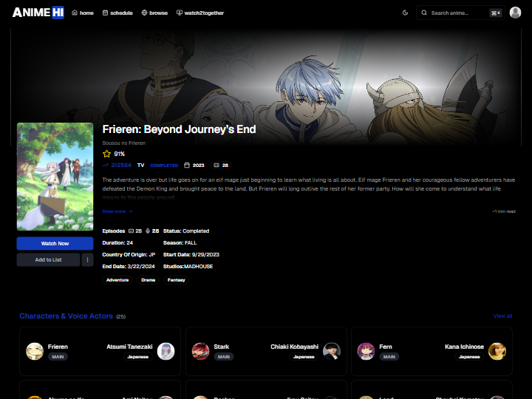Select the Adventure genre tag

click(117, 280)
